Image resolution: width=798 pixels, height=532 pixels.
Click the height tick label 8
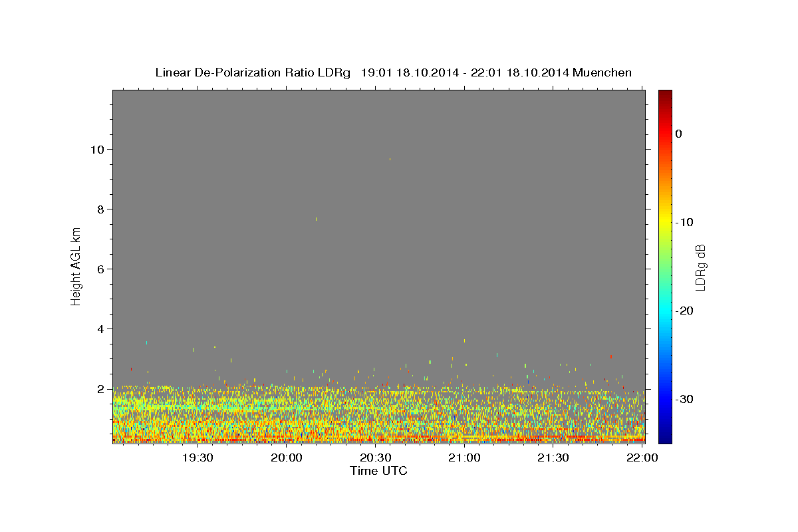100,209
